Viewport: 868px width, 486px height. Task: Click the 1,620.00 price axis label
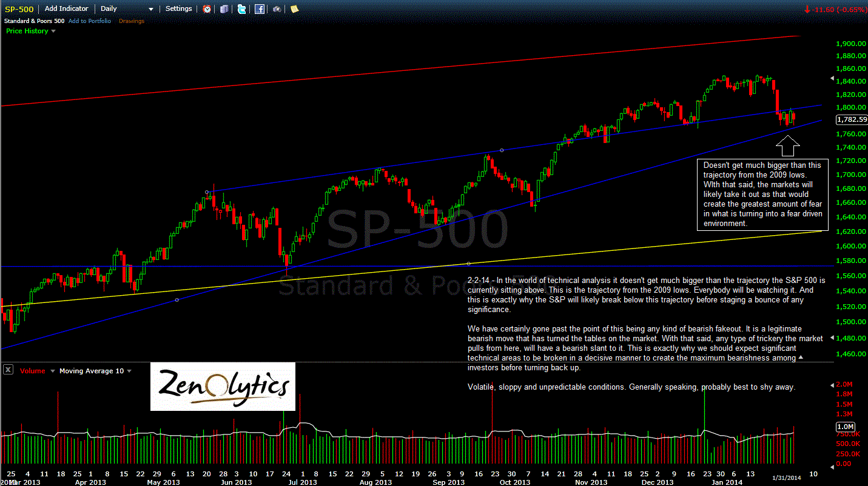pos(850,231)
